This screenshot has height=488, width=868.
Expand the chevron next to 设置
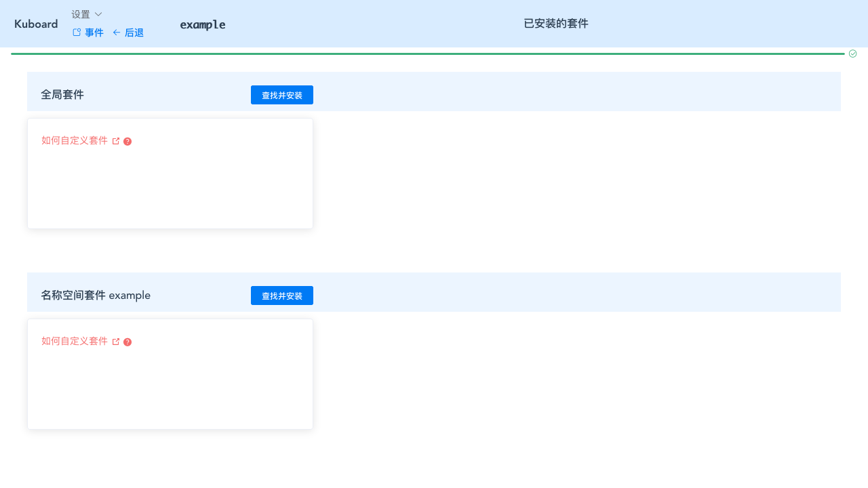tap(98, 14)
